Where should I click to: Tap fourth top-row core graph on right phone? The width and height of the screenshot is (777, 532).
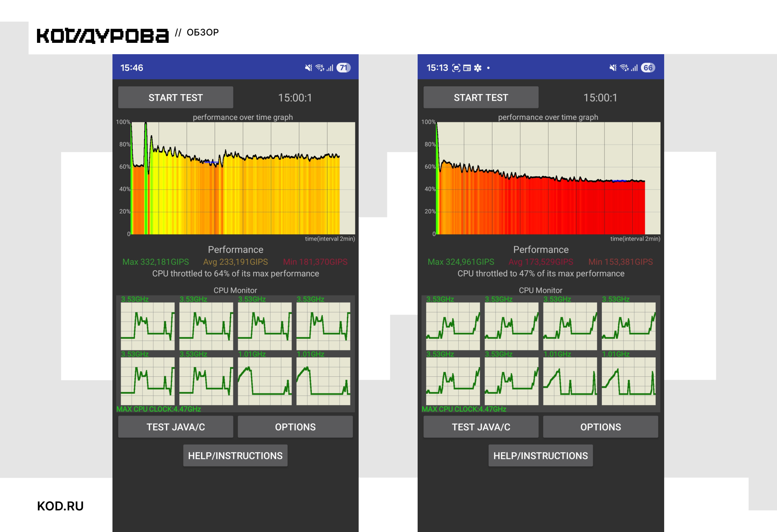[629, 326]
